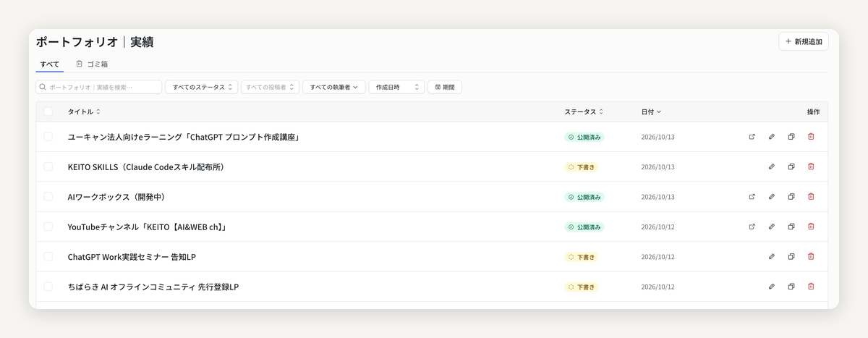Viewport: 868px width, 338px height.
Task: Click the ちばらき AI オフラインコミュニティ 先行登録LP title
Action: tap(153, 287)
